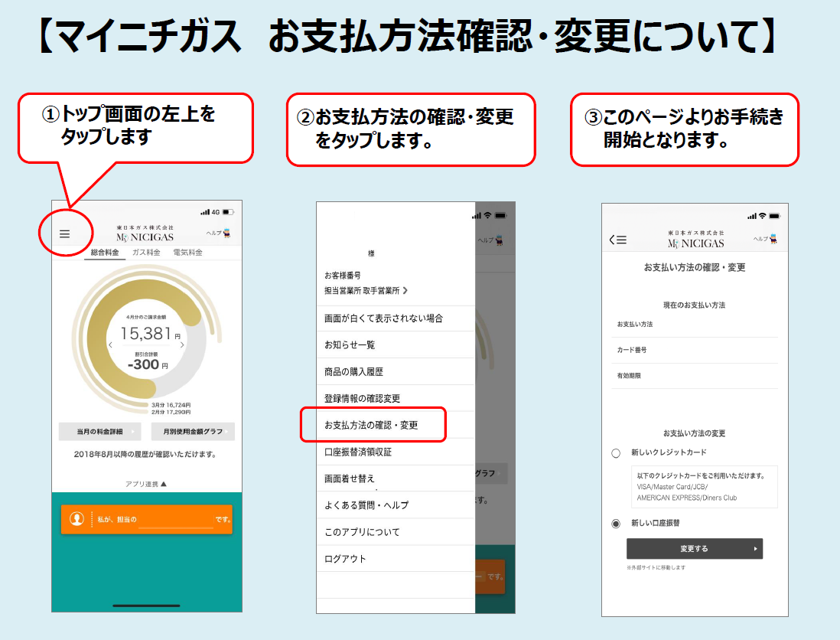Open 口座振替済領収証 menu item
The height and width of the screenshot is (640, 840).
click(396, 452)
